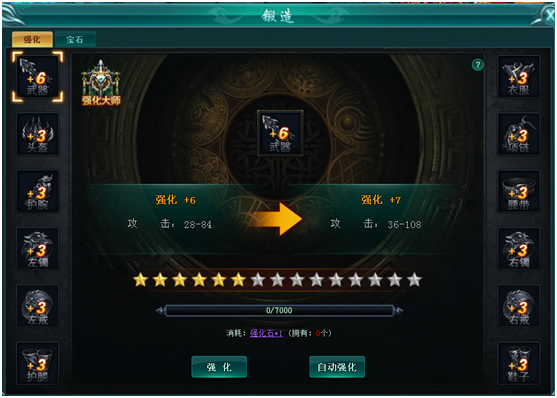Select the 衣服 clothing equipment slot

[519, 77]
